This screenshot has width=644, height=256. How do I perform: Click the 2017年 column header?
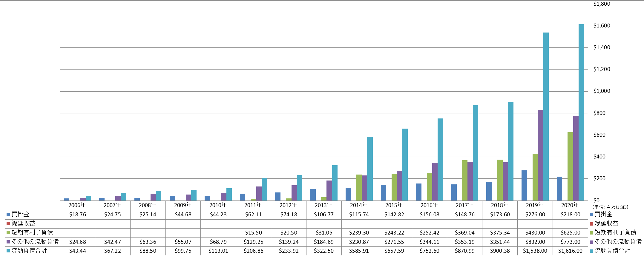pos(465,205)
